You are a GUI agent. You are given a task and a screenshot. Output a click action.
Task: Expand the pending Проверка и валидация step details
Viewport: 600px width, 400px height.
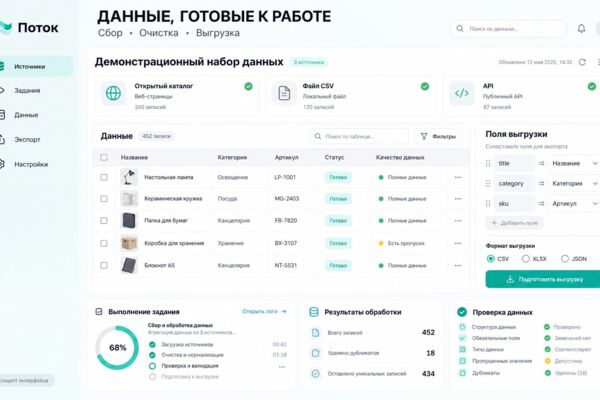(x=282, y=367)
